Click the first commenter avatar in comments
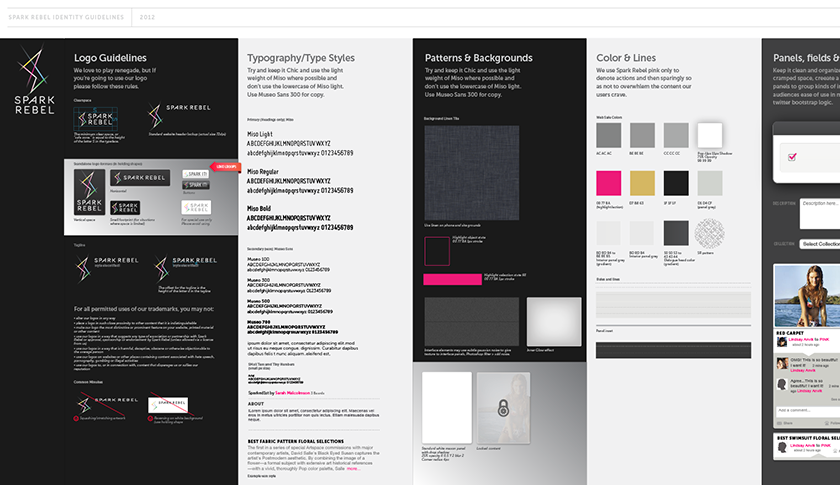840x485 pixels. pos(782,364)
